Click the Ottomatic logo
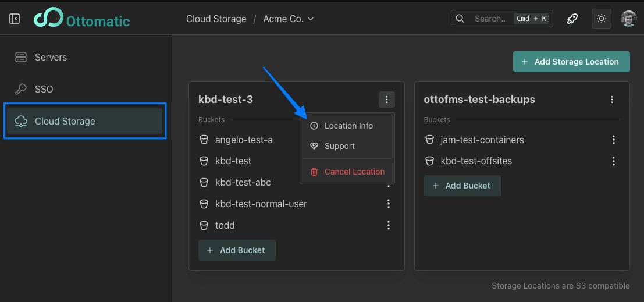The image size is (644, 302). coord(81,19)
